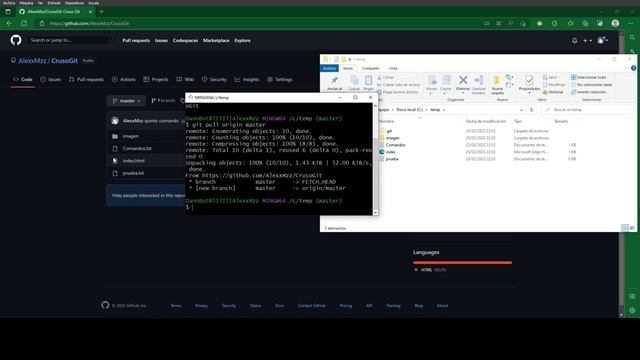Click the HTML language entry
640x360 pixels.
click(430, 270)
